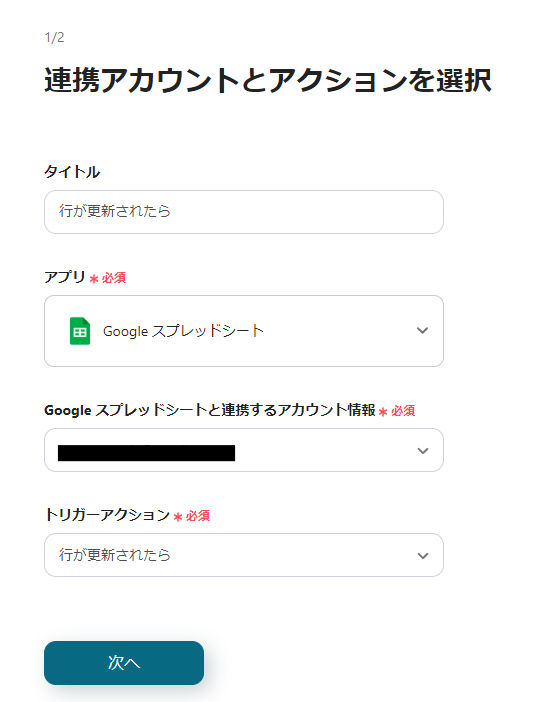Expand the Google account selection combo box
This screenshot has width=536, height=702.
click(244, 450)
